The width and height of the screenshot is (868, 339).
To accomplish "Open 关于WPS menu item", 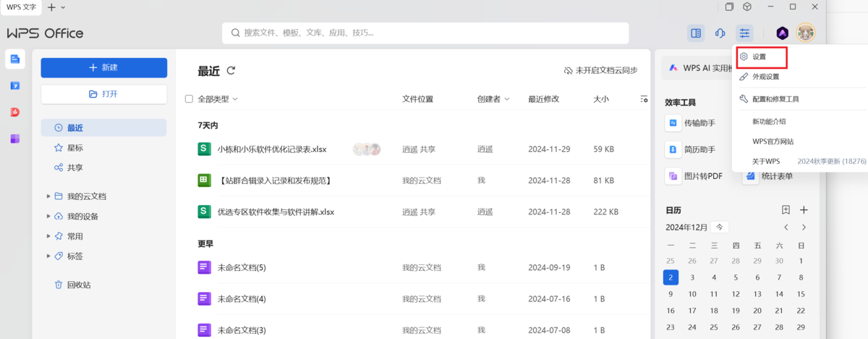I will [x=766, y=161].
